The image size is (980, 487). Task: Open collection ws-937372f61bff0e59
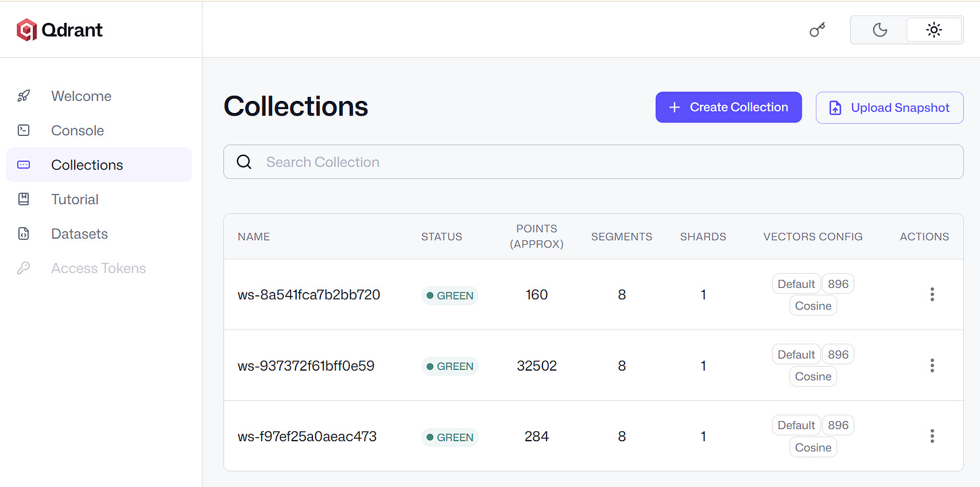pos(306,366)
